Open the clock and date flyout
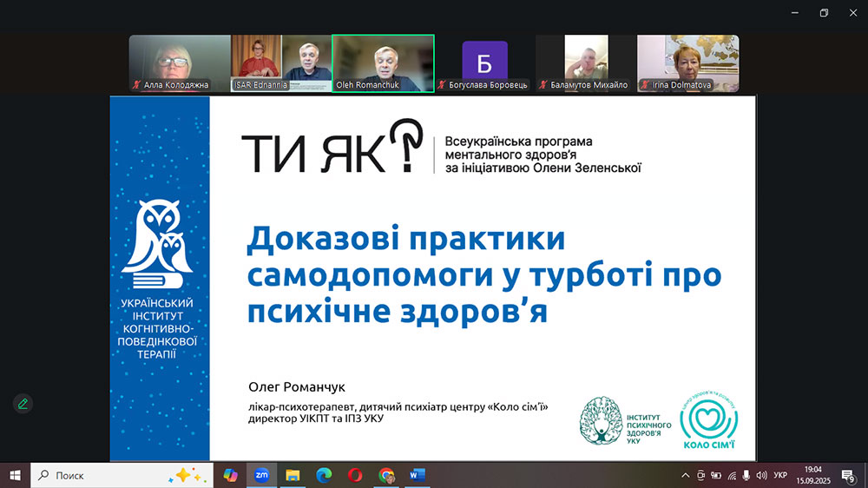868x488 pixels. 813,475
